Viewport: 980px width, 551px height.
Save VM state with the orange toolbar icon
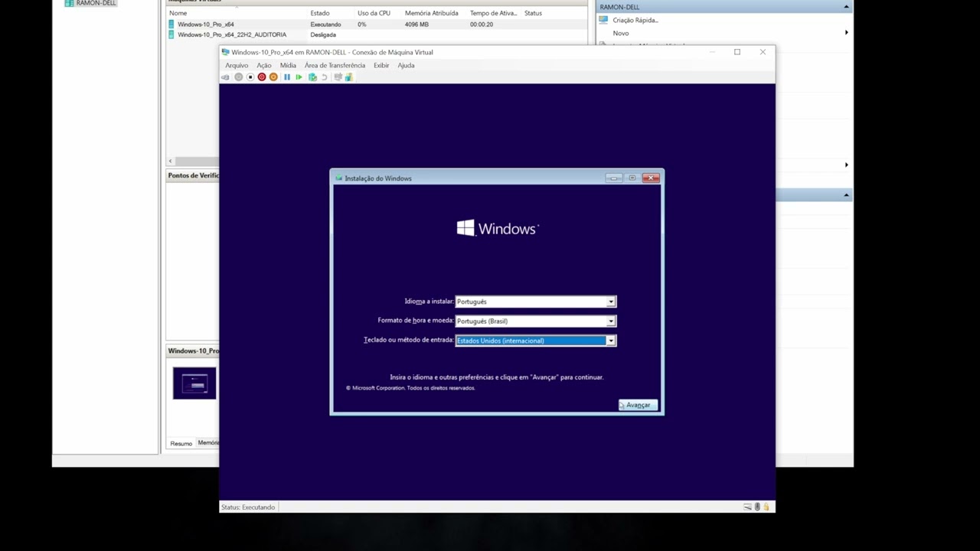(x=273, y=77)
